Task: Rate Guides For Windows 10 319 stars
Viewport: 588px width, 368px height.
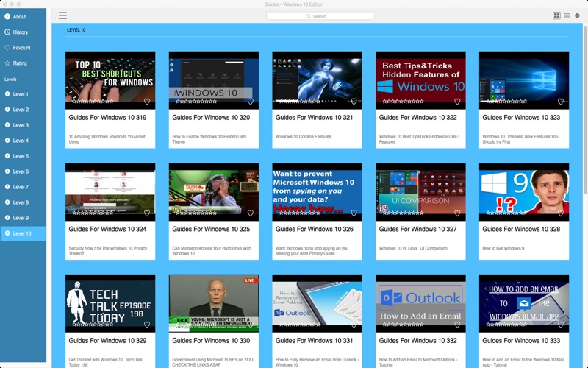Action: (93, 102)
